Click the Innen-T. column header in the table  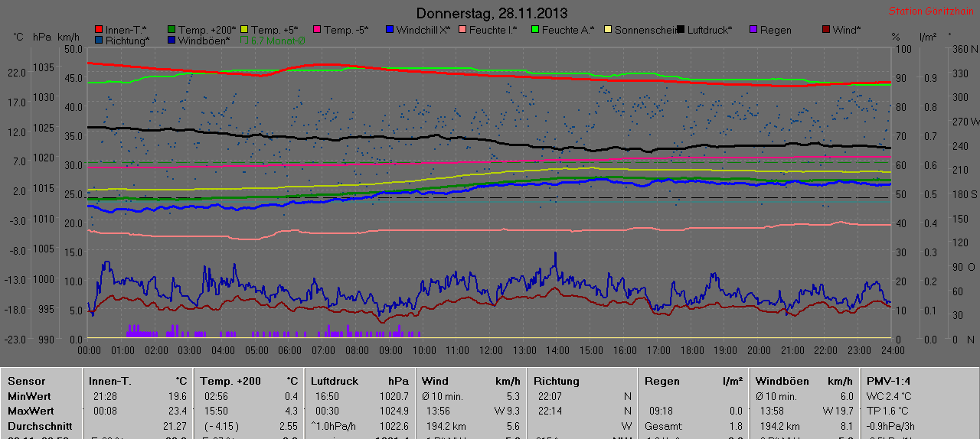click(110, 381)
